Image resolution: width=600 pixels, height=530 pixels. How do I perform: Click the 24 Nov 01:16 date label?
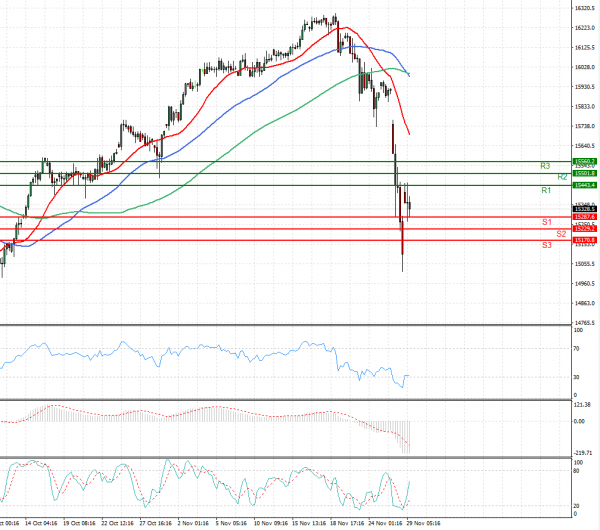[385, 523]
